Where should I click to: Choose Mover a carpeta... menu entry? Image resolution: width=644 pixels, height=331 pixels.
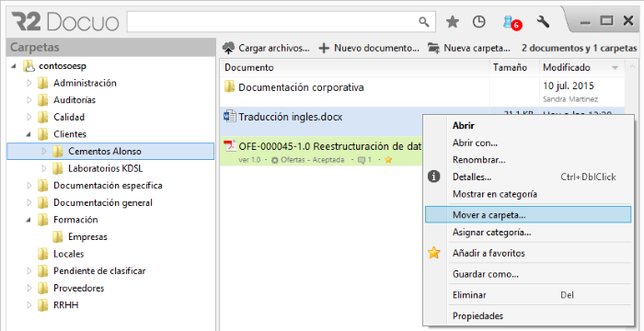[528, 215]
